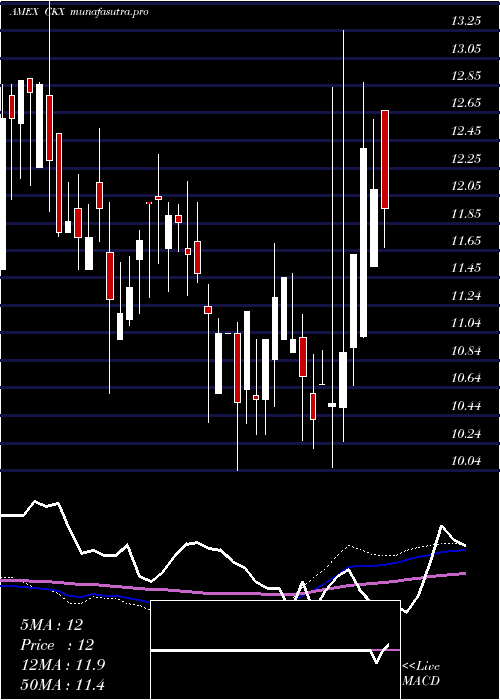Click the AMEX CKX ticker label
500x700 pixels.
click(38, 12)
